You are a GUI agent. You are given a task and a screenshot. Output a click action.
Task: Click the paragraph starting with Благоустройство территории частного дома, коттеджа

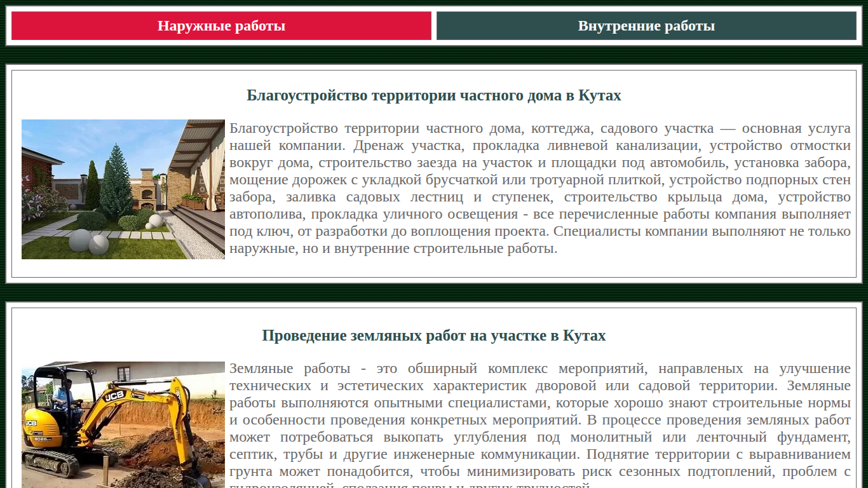(x=540, y=188)
